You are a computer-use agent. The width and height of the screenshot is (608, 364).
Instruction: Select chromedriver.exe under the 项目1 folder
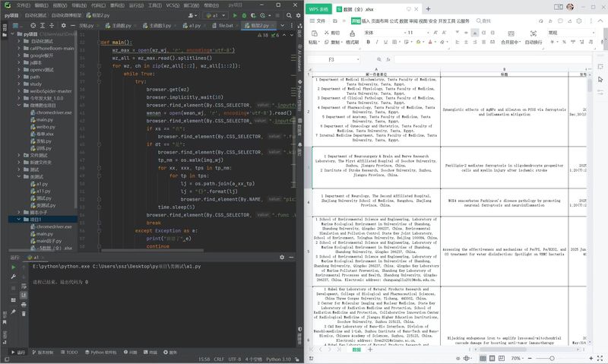[51, 226]
